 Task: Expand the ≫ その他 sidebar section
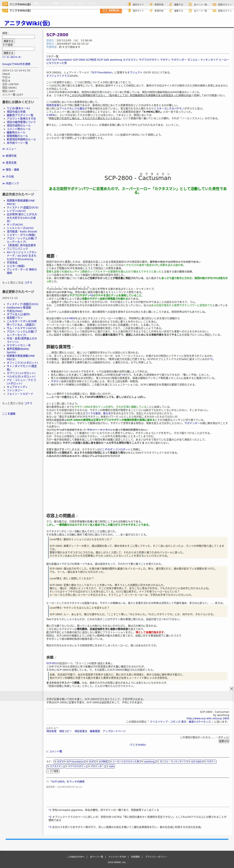pyautogui.click(x=8, y=176)
